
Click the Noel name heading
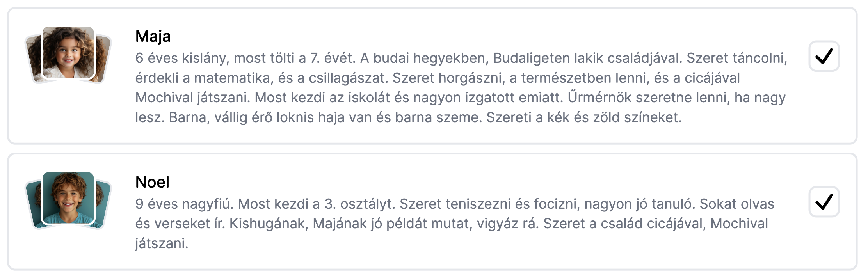(152, 182)
